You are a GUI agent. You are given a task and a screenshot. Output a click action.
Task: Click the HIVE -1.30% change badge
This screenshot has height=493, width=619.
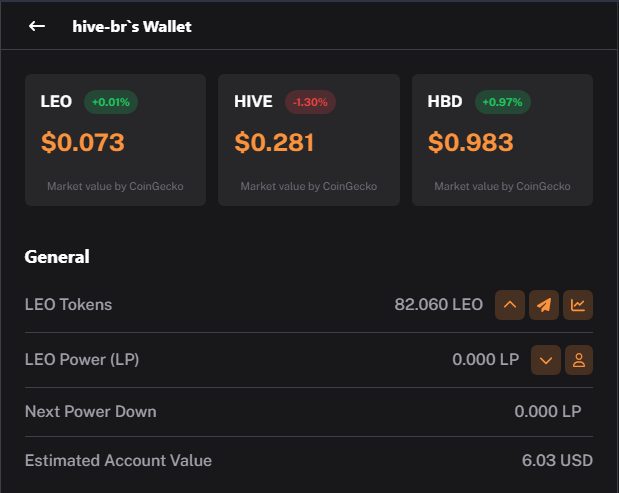click(310, 102)
